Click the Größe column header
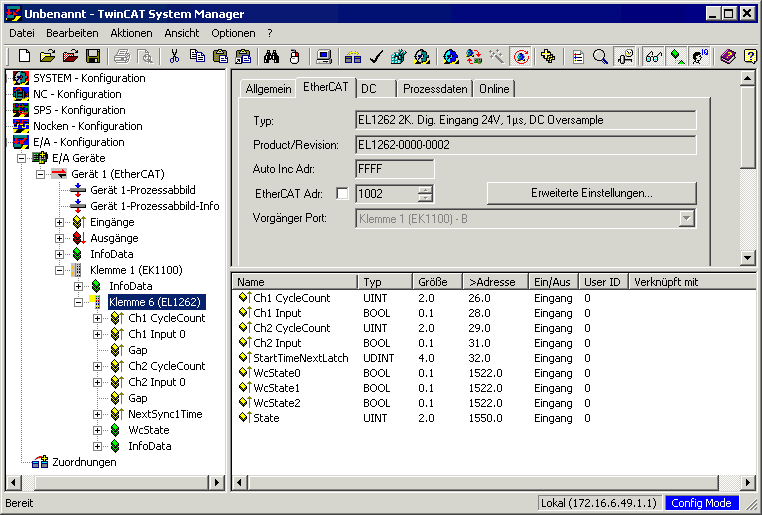The image size is (762, 515). coord(437,282)
